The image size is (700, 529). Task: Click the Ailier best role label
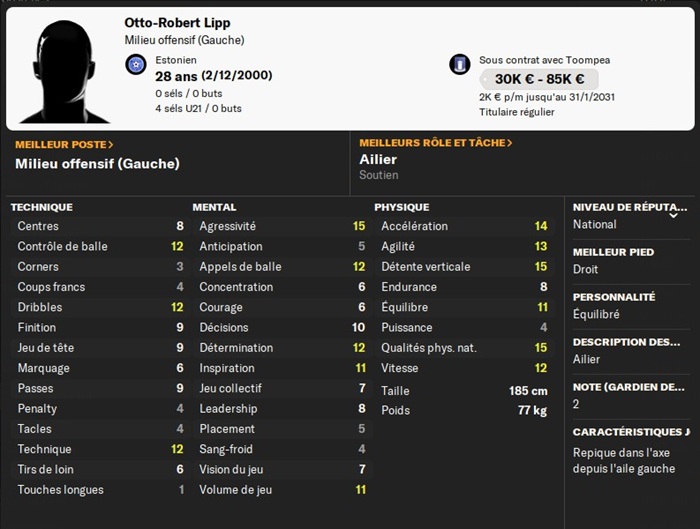(x=378, y=160)
